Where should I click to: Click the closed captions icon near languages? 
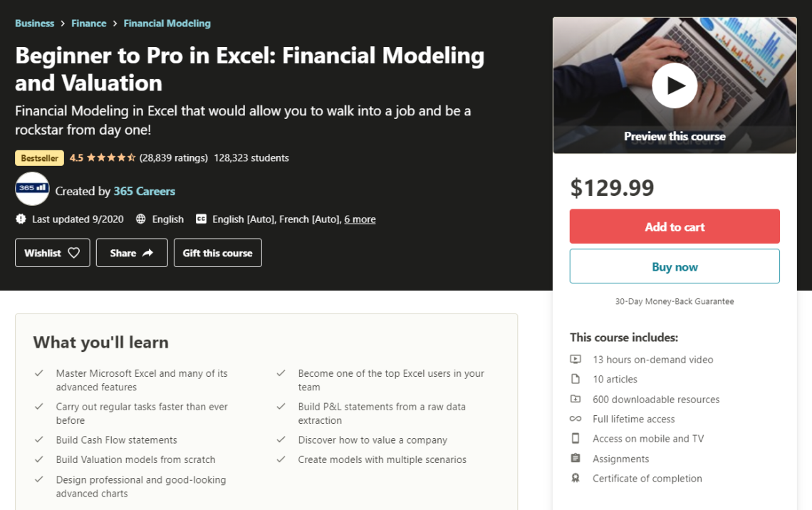click(x=199, y=219)
